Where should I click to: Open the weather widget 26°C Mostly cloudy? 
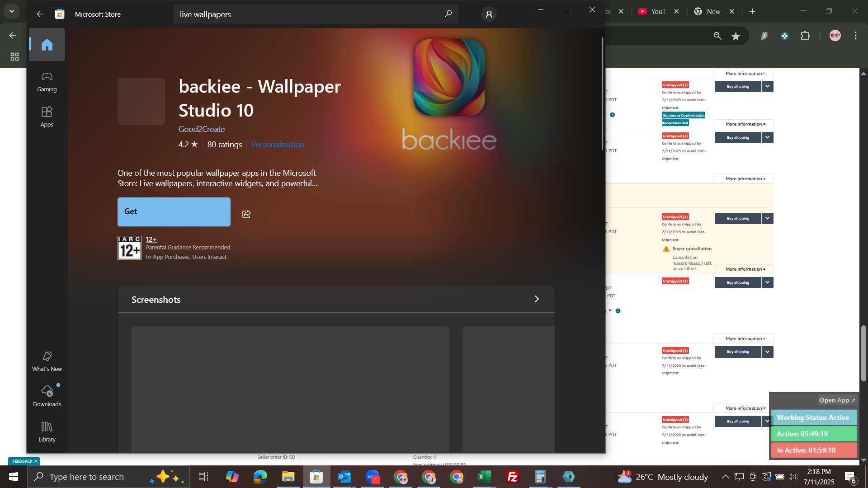click(663, 477)
